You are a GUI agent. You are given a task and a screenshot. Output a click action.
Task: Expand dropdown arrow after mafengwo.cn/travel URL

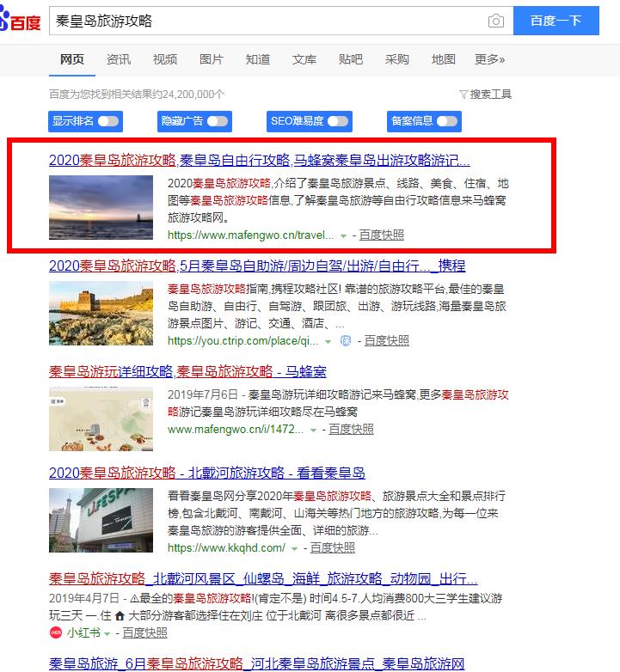pyautogui.click(x=343, y=235)
